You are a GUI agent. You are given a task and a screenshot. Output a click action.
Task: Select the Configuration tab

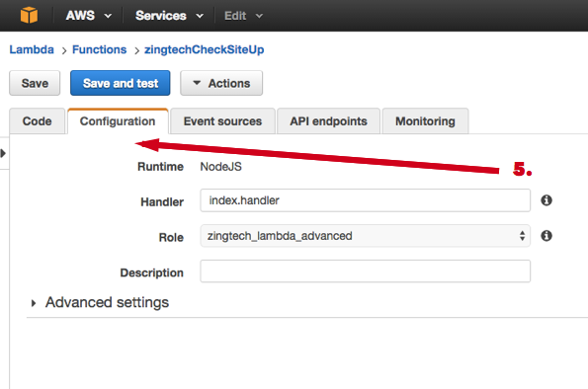click(x=118, y=121)
